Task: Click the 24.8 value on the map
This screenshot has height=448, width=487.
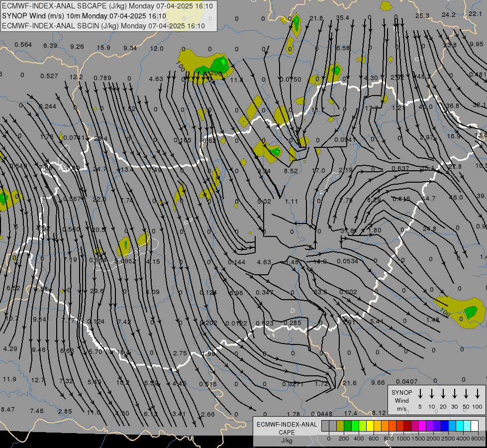Action: (429, 229)
